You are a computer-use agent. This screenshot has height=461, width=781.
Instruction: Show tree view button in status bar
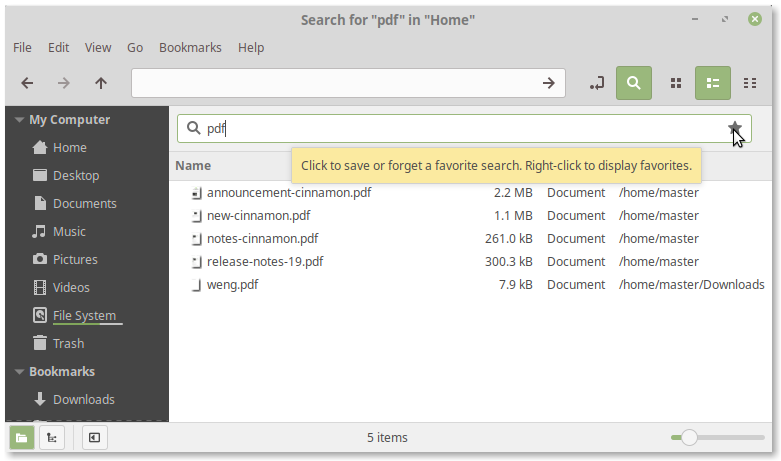click(52, 438)
